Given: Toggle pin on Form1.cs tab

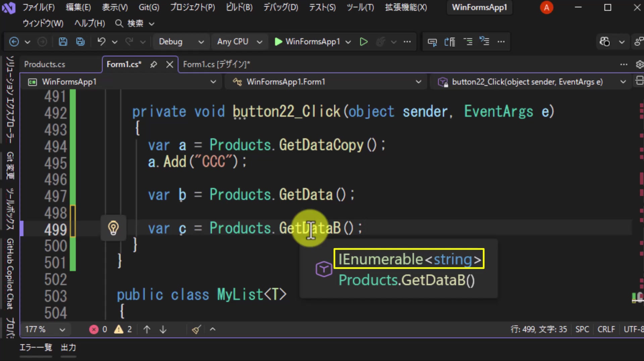Looking at the screenshot, I should coord(154,64).
